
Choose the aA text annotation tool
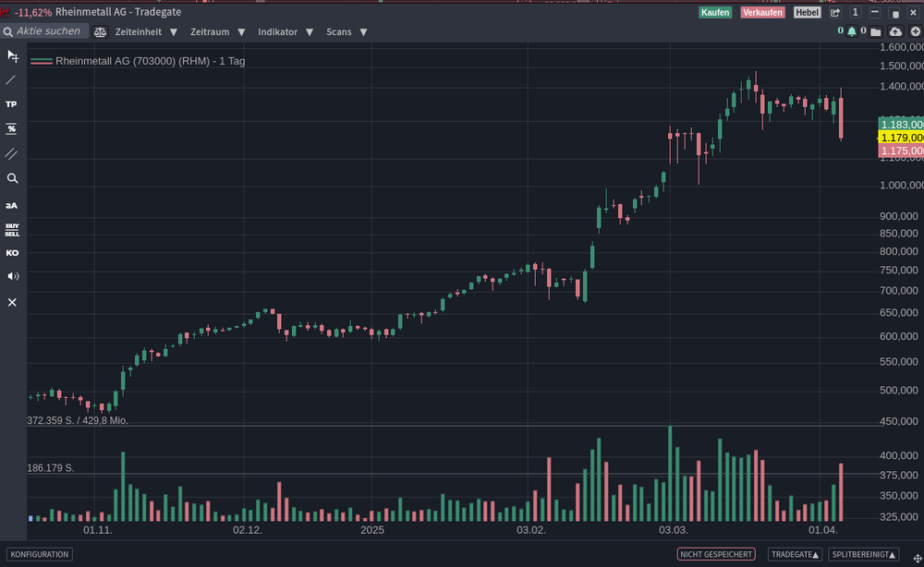point(12,205)
